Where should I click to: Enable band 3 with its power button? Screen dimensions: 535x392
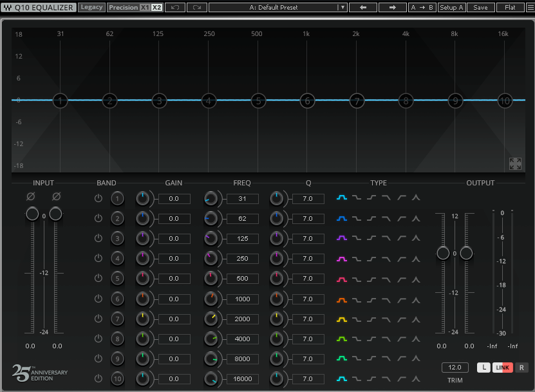pyautogui.click(x=99, y=238)
